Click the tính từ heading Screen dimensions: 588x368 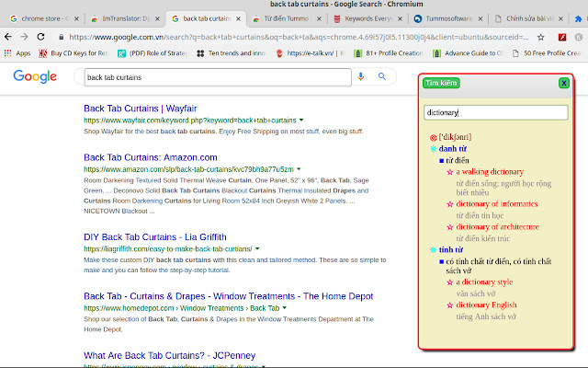click(x=451, y=249)
